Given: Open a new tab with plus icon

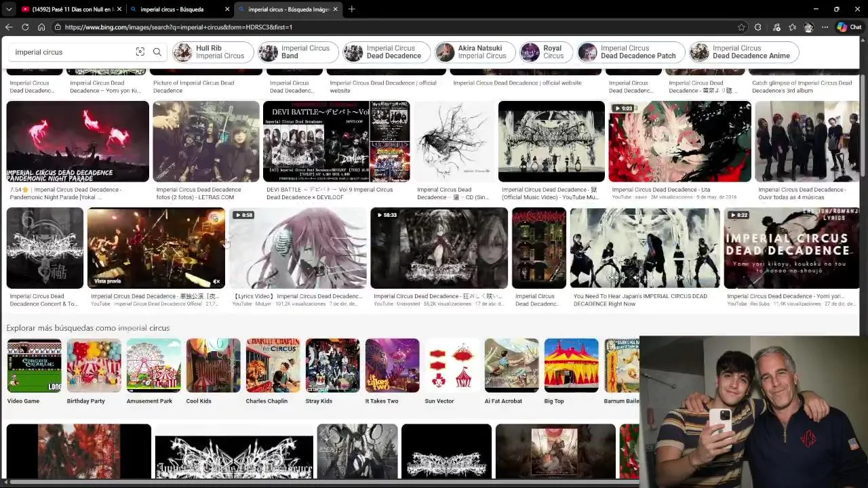Looking at the screenshot, I should pos(351,9).
